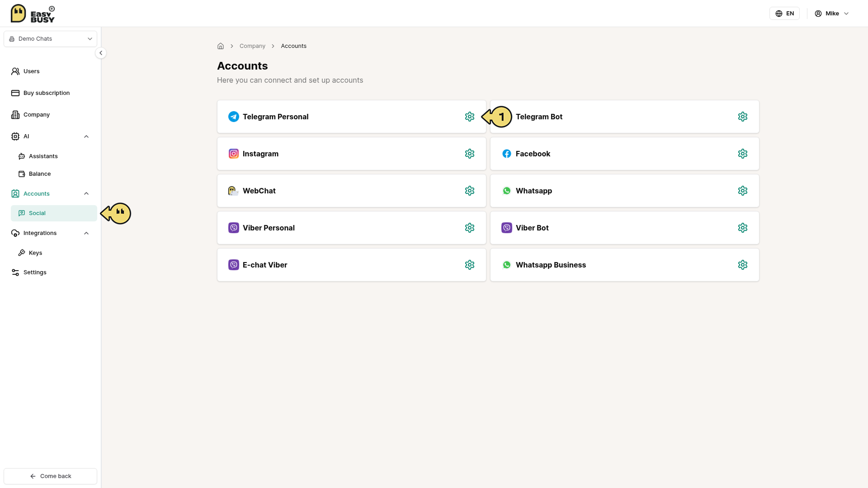
Task: Click the WebChat logo icon
Action: (234, 191)
